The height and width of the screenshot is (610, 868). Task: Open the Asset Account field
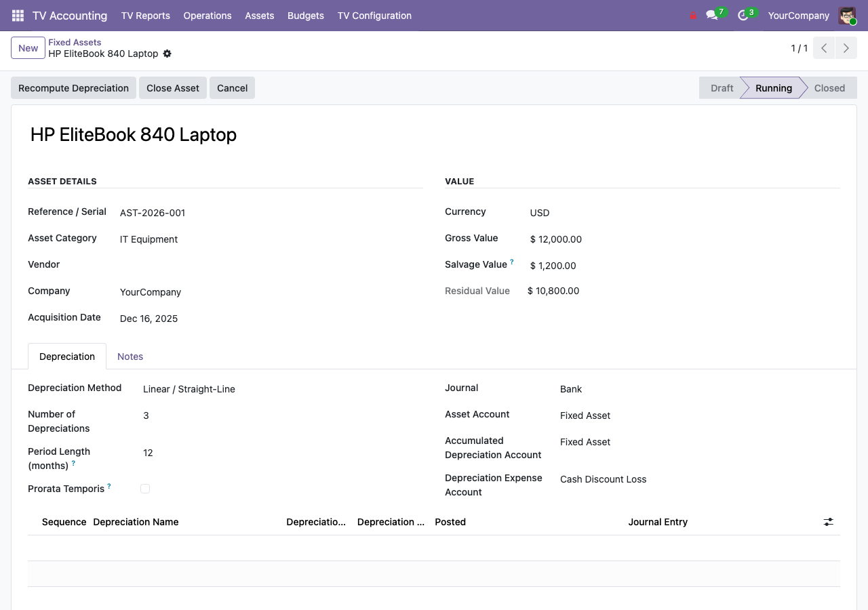click(700, 415)
